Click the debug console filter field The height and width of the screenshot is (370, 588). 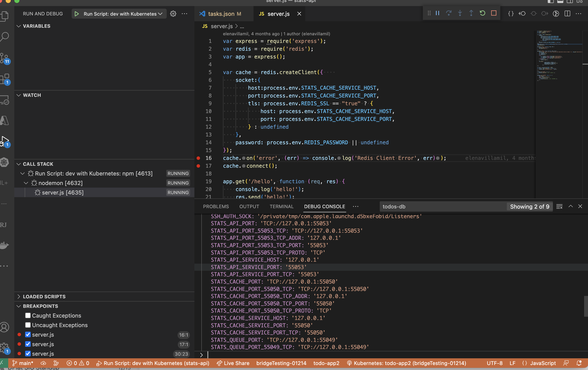coord(442,206)
